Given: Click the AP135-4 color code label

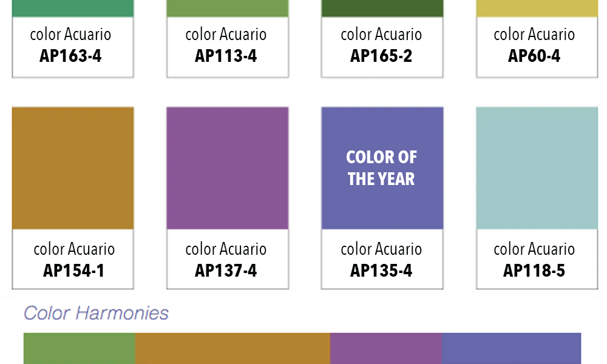Looking at the screenshot, I should click(381, 271).
